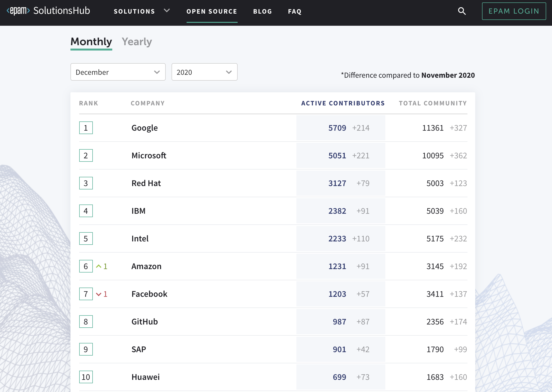The height and width of the screenshot is (392, 552).
Task: Click rank box number 5
Action: (x=86, y=239)
